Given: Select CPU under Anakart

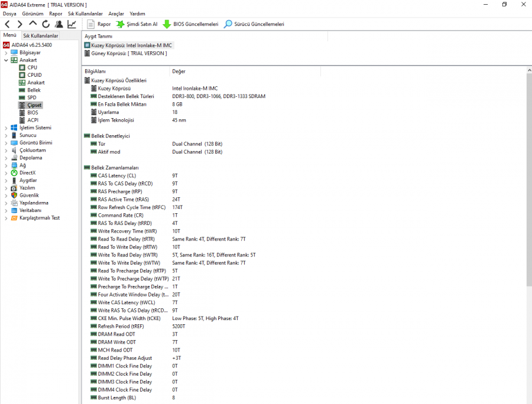Looking at the screenshot, I should 33,67.
